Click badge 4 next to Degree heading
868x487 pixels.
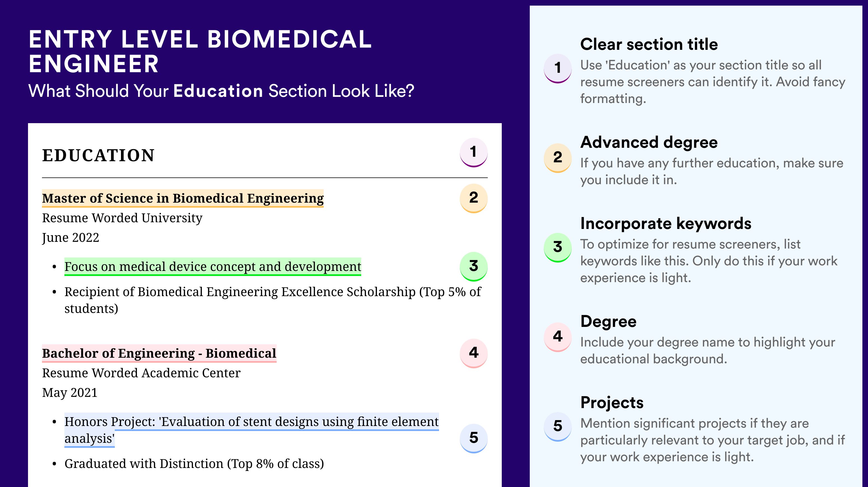(x=558, y=337)
